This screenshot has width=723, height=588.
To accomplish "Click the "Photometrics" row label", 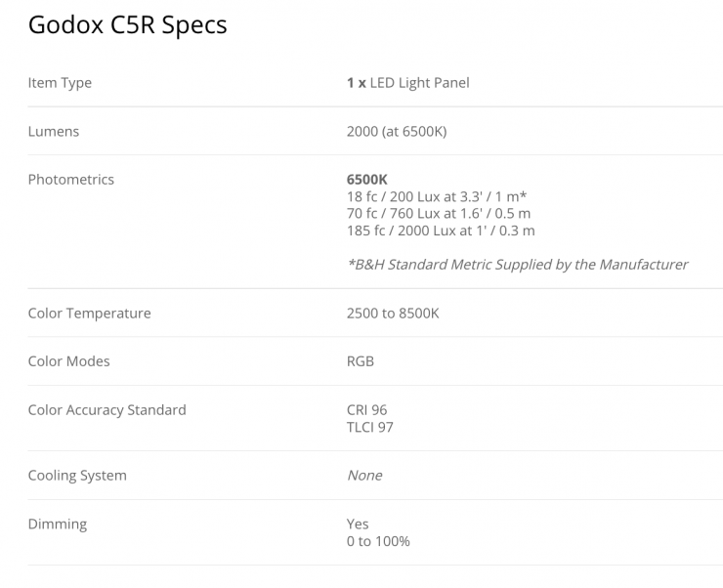I will pyautogui.click(x=71, y=180).
